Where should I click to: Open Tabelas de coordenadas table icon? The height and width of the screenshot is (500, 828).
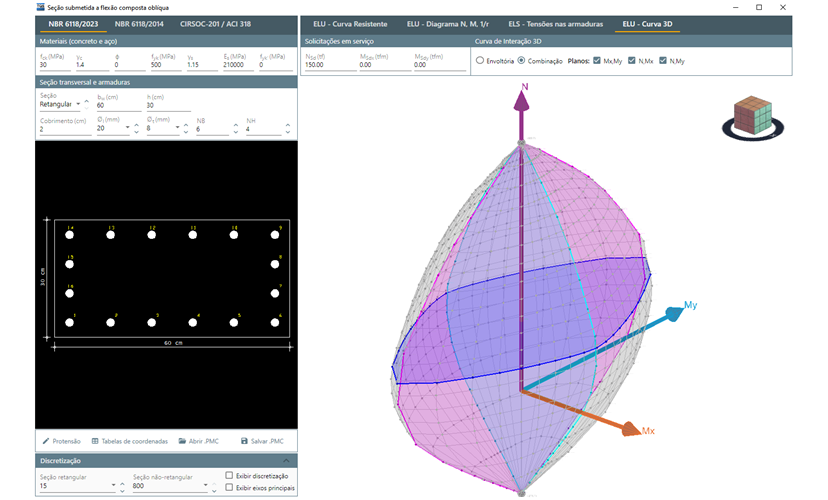pyautogui.click(x=95, y=441)
